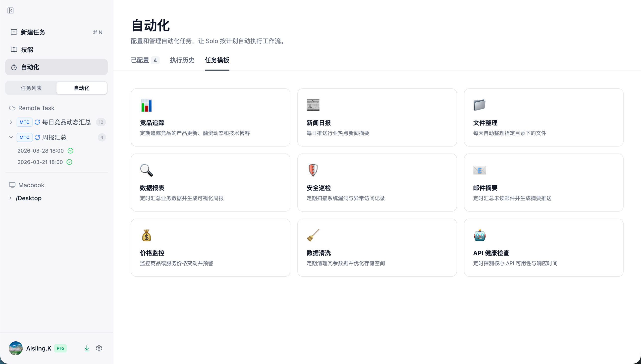Click the green check beside 2026-03-28 18:00
Viewport: 641px width, 364px height.
click(x=70, y=151)
